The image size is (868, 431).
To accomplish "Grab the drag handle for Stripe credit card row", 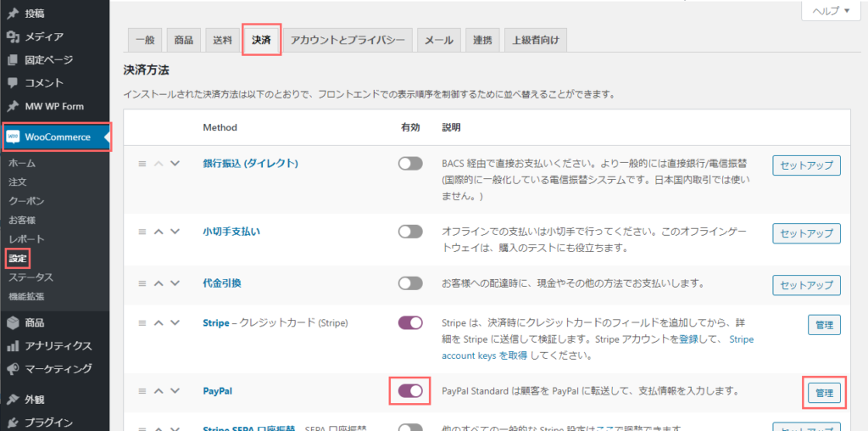I will pyautogui.click(x=142, y=322).
